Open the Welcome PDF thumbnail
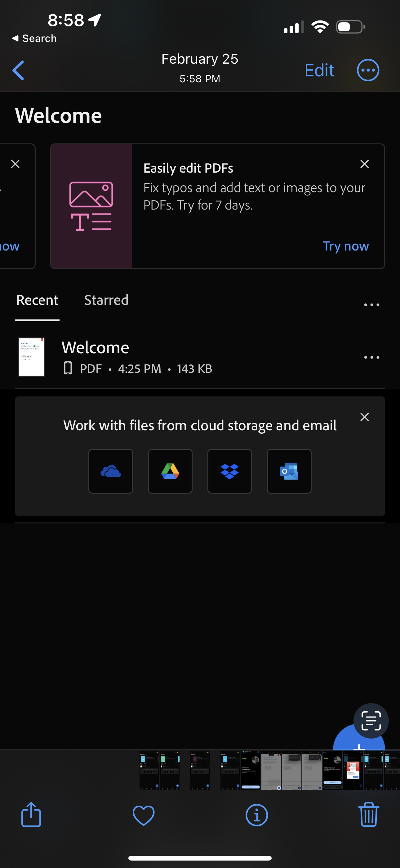The image size is (400, 868). (31, 357)
